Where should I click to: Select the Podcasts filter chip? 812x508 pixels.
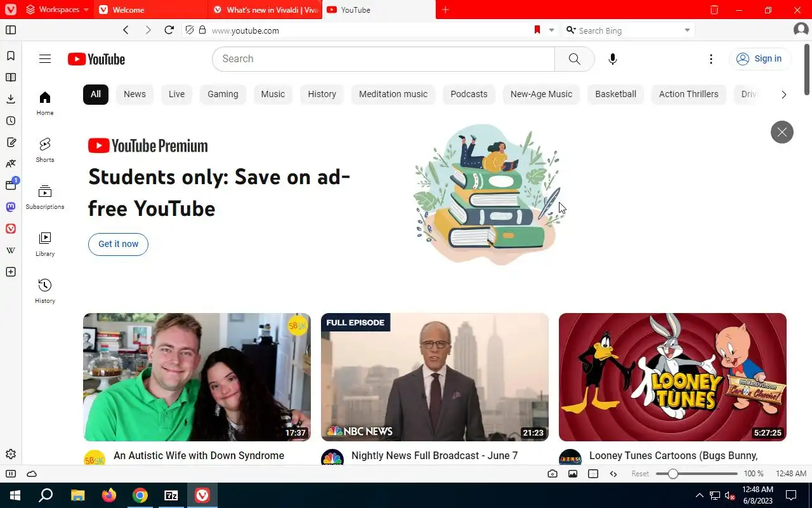pos(469,94)
